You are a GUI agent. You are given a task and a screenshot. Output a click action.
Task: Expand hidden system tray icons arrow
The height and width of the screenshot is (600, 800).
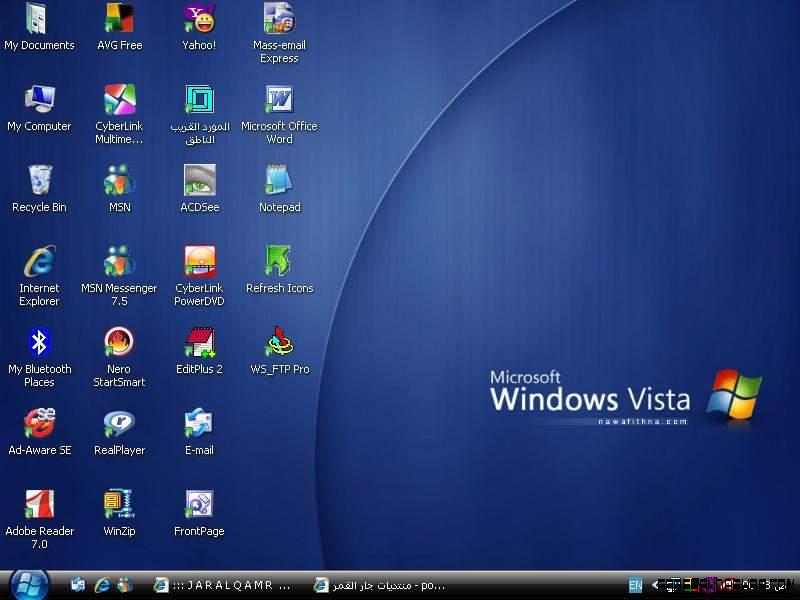[x=655, y=585]
